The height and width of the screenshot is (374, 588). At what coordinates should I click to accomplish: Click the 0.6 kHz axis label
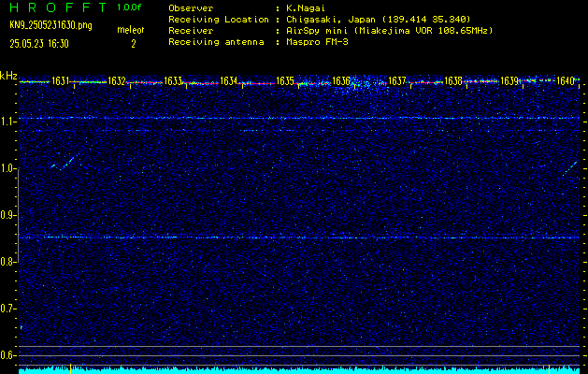8,355
